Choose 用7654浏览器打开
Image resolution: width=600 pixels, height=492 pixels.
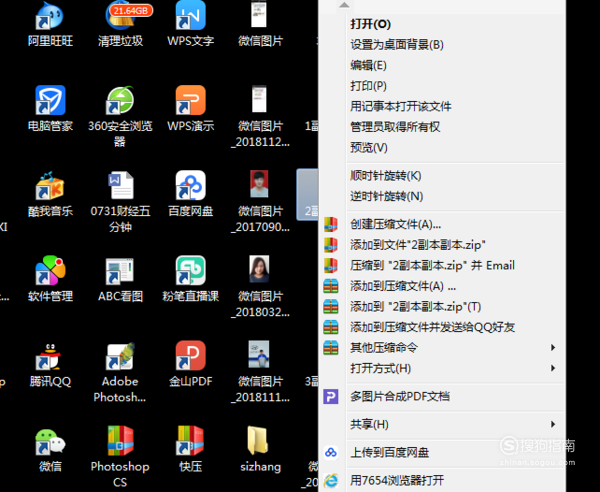pyautogui.click(x=442, y=481)
